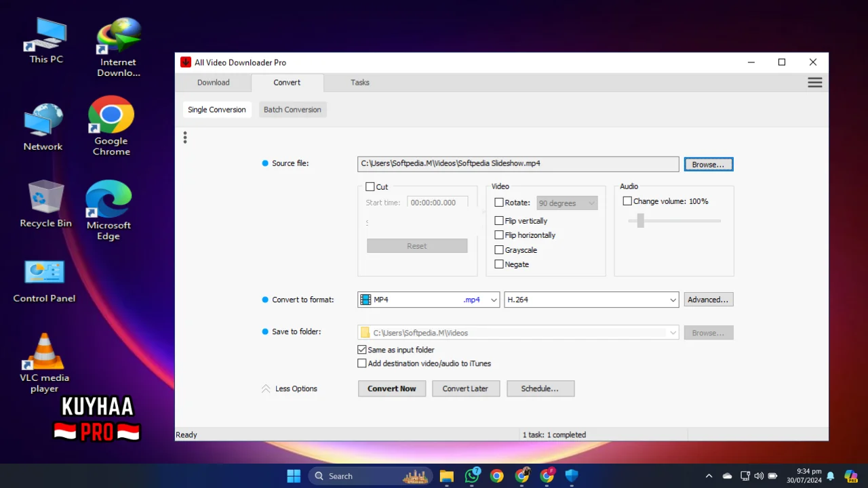Screen dimensions: 868x488
Task: Click the OneDrive cloud tray icon
Action: coord(727,476)
